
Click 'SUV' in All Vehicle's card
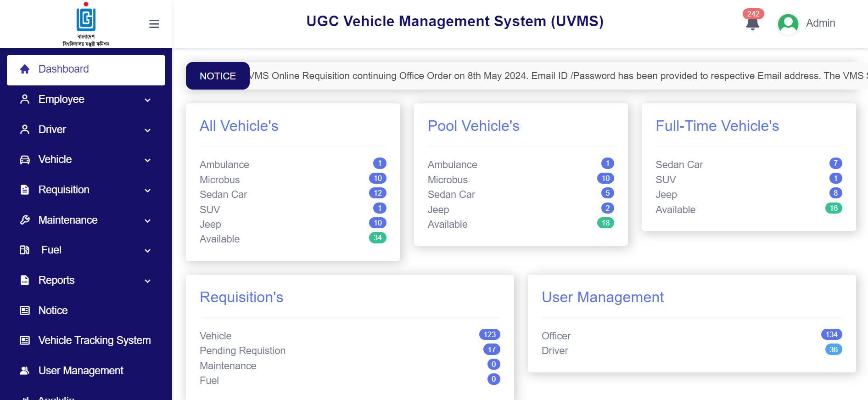point(210,209)
